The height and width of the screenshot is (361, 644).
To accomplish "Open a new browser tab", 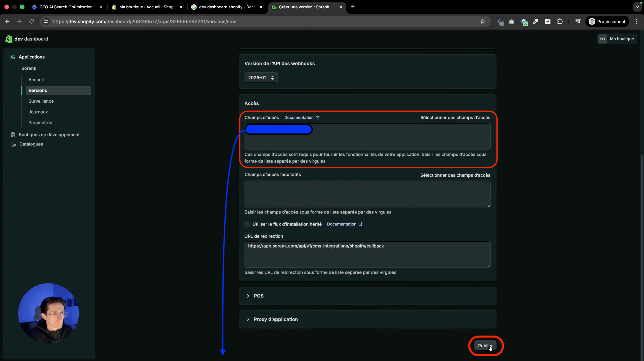I will [x=353, y=7].
